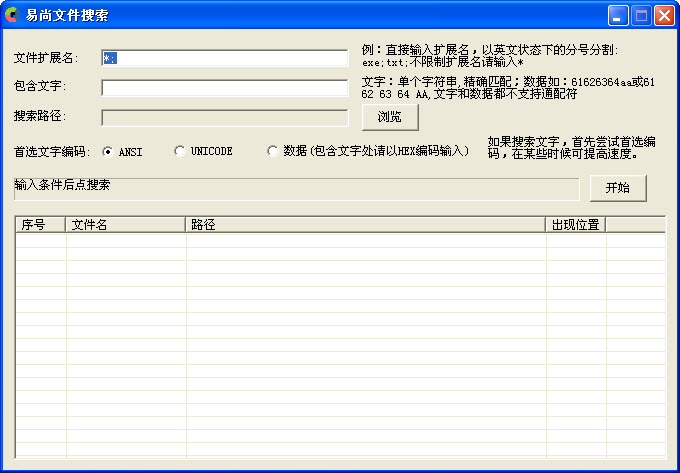Choose the UNICODE encoding option
Screen dimensions: 680x473
coord(180,152)
